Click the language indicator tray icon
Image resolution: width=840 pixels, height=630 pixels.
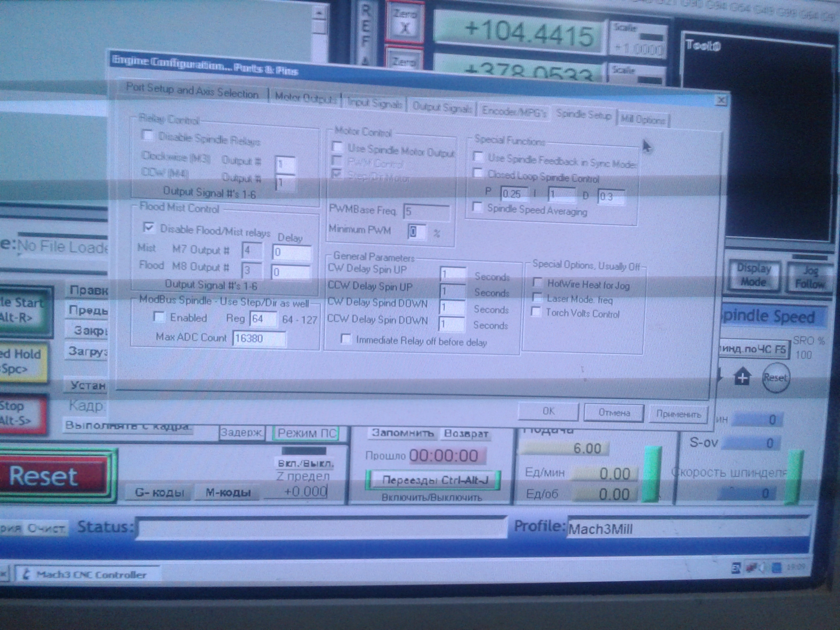736,568
